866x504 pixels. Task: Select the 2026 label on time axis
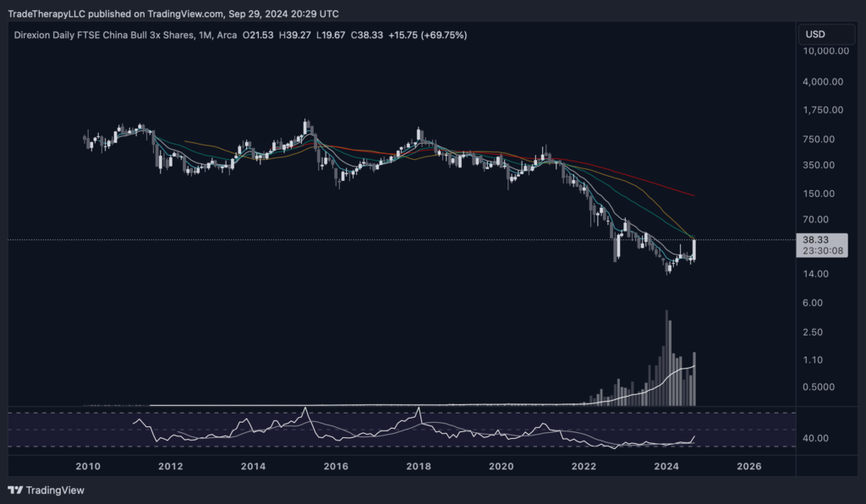click(749, 466)
